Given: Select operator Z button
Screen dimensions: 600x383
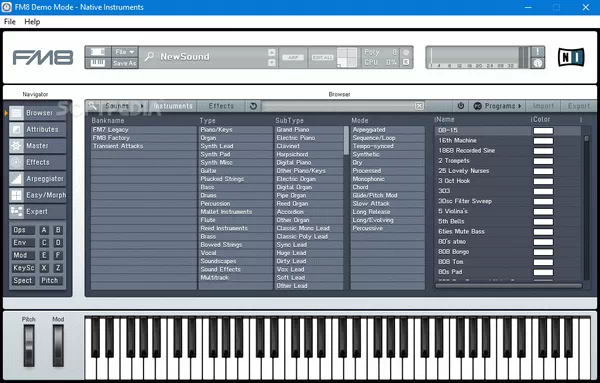Looking at the screenshot, I should (x=58, y=268).
